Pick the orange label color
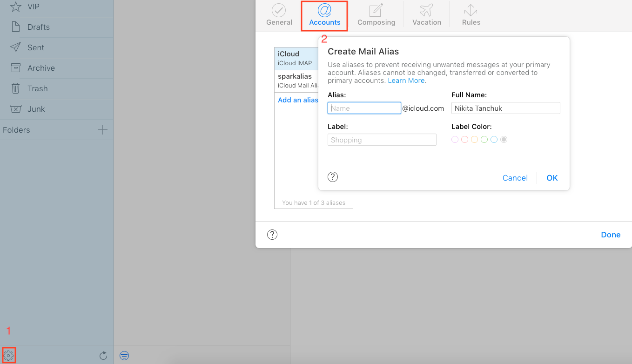This screenshot has height=364, width=632. coord(474,139)
